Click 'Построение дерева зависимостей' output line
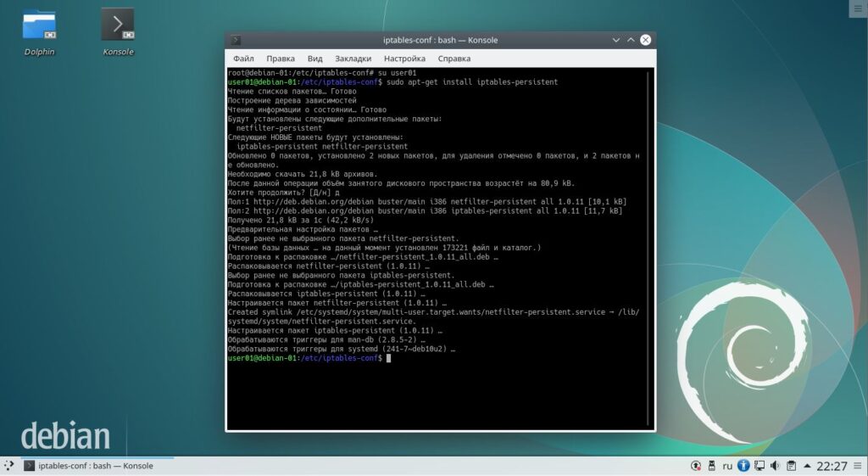Image resolution: width=868 pixels, height=476 pixels. pos(292,100)
